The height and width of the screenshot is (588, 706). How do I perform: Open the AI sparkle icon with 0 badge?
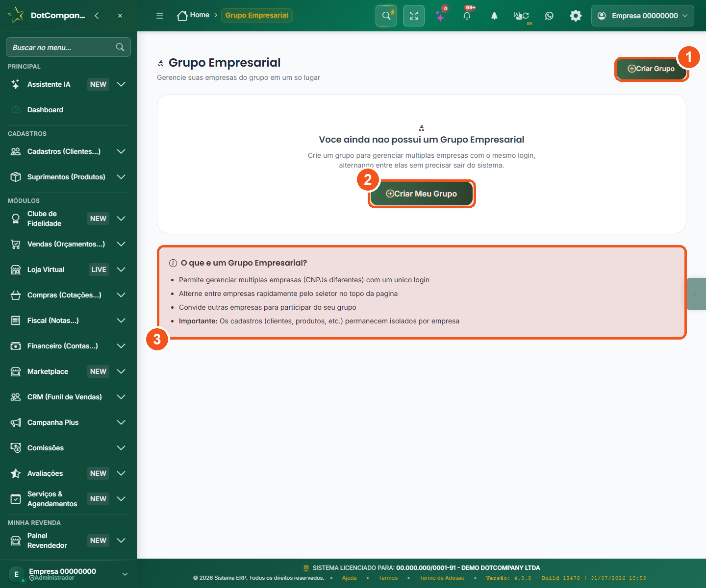[441, 16]
